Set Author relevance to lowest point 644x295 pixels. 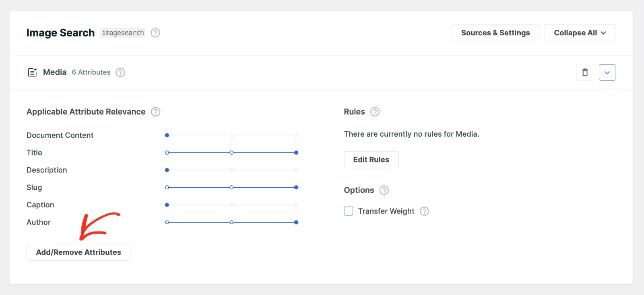pos(167,222)
